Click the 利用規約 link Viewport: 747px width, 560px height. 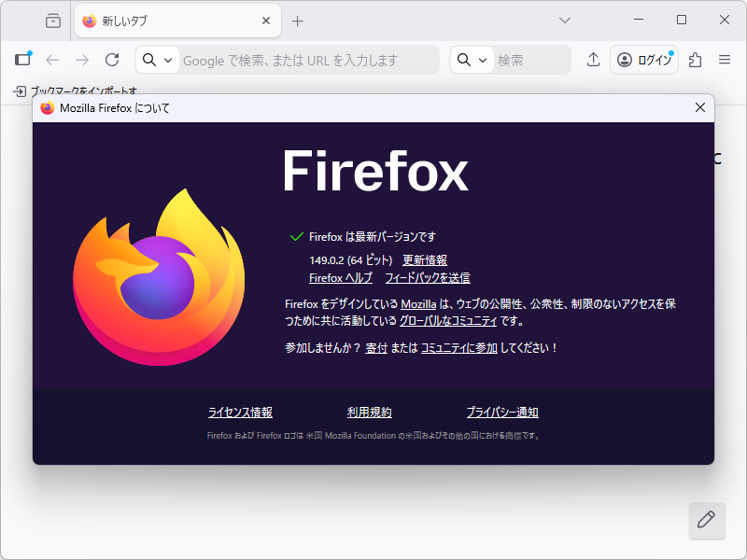click(x=368, y=412)
